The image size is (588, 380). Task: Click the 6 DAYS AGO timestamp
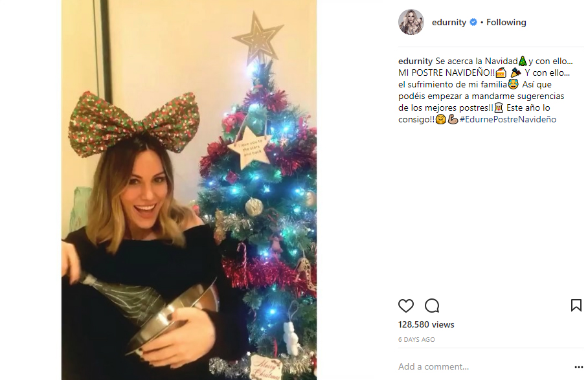point(416,339)
